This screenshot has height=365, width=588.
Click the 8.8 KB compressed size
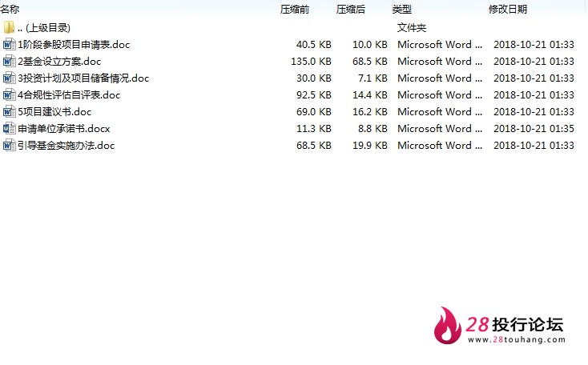point(373,129)
